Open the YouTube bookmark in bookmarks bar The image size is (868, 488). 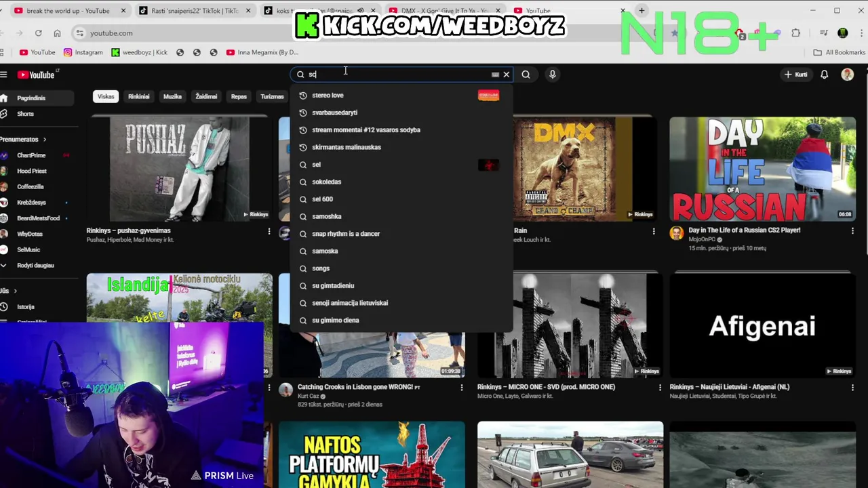[37, 52]
